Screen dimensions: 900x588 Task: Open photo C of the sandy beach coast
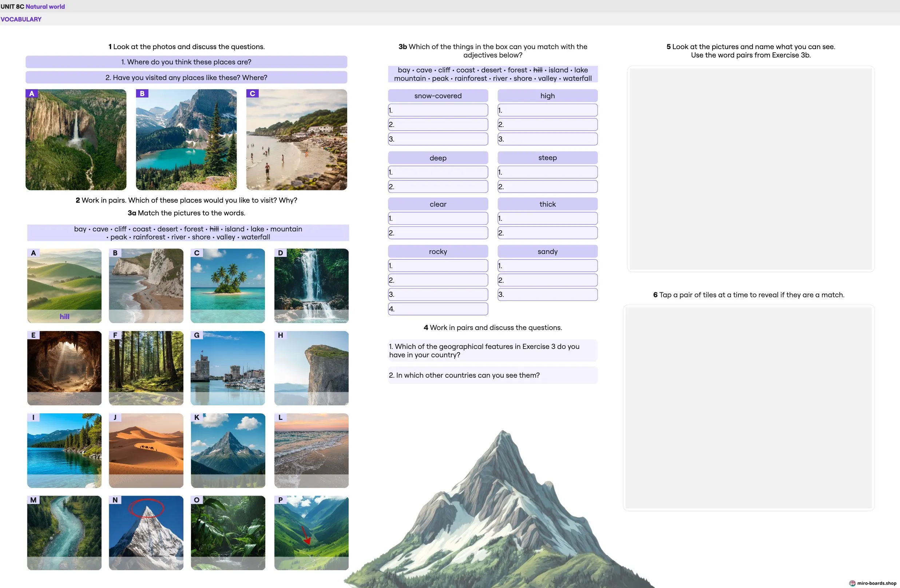pos(297,139)
